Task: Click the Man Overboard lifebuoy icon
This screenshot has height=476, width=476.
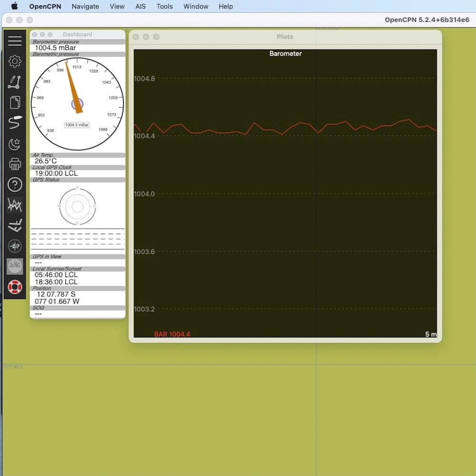Action: coord(15,287)
